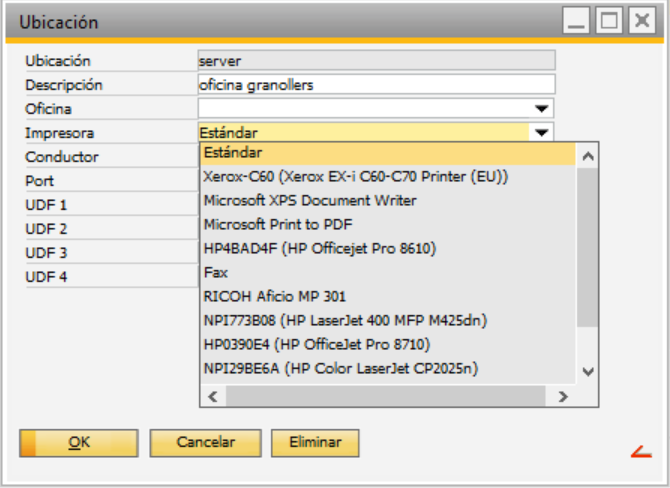Viewport: 670px width, 488px height.
Task: Click the Eliminar button
Action: click(315, 443)
